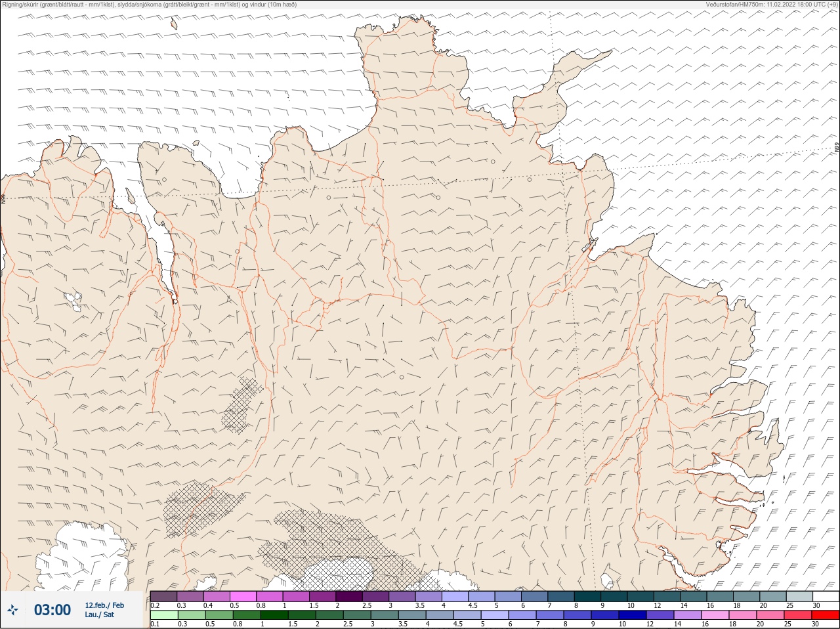Image resolution: width=840 pixels, height=629 pixels.
Task: Click the 'N99' label on the left map edge
Action: [3, 198]
